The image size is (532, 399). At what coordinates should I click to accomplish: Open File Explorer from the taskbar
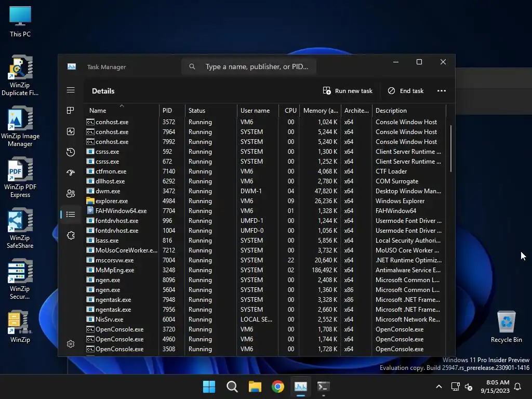click(255, 387)
